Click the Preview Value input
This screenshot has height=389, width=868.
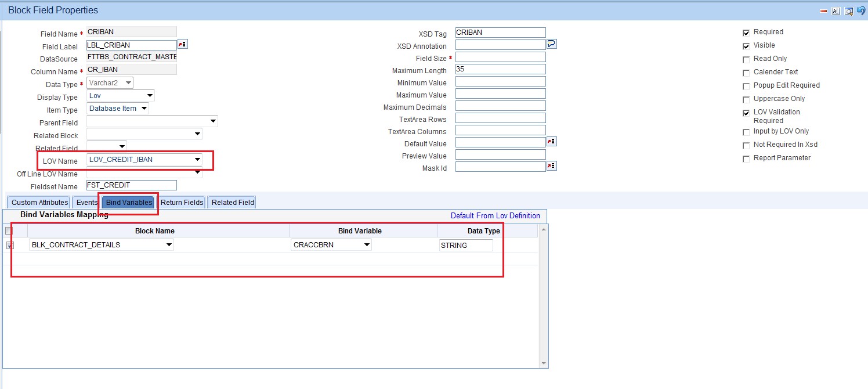click(501, 154)
